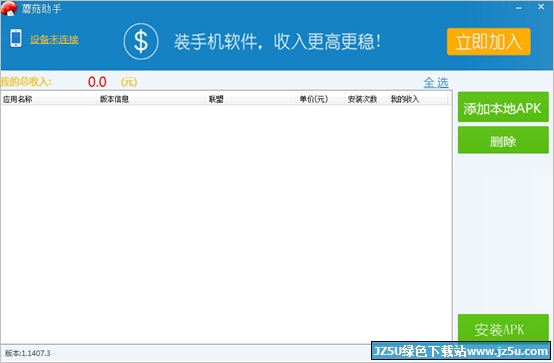Open the 设备未连接 device status link
This screenshot has height=363, width=554.
coord(54,39)
